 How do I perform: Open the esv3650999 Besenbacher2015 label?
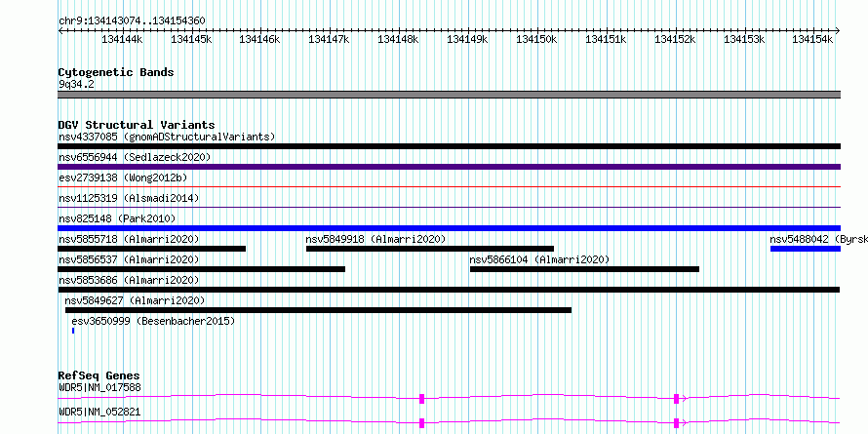[x=153, y=322]
